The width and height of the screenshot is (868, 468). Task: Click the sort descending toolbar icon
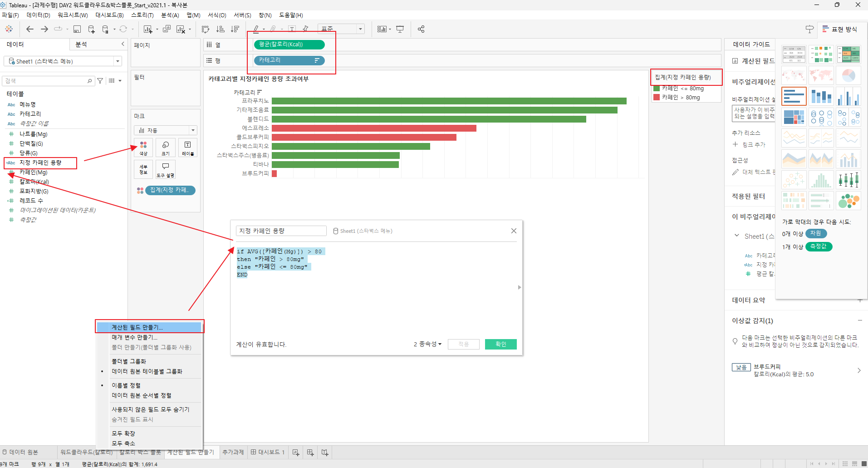click(x=235, y=29)
